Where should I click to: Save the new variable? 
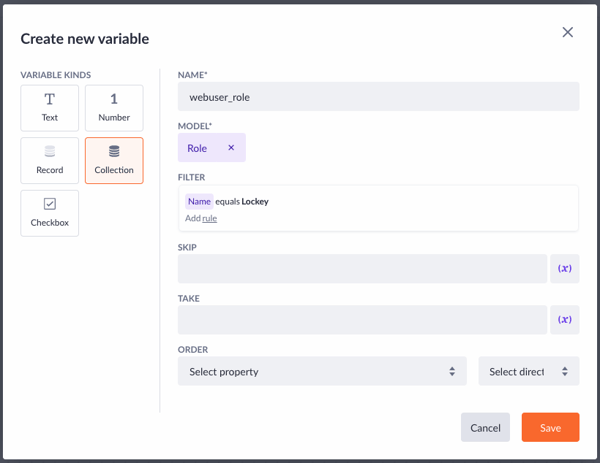pyautogui.click(x=550, y=427)
